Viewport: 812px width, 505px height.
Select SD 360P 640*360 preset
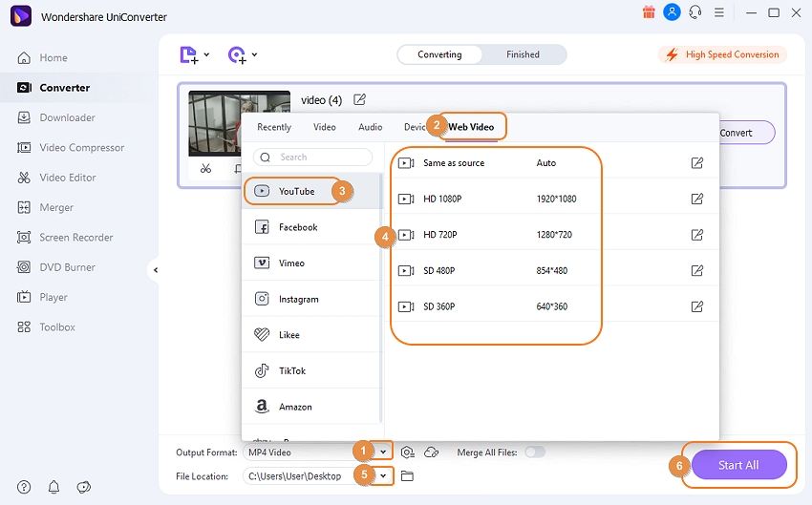[554, 306]
